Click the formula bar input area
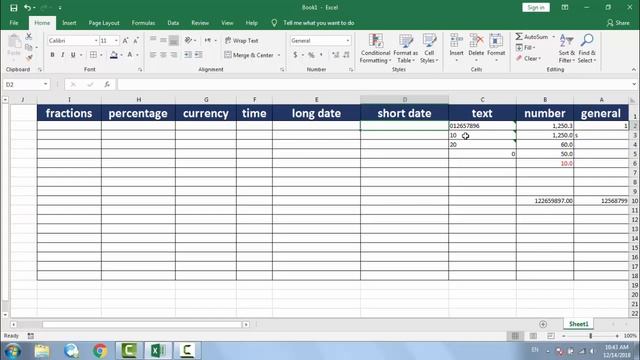Screen dimensions: 640x360 [373, 84]
